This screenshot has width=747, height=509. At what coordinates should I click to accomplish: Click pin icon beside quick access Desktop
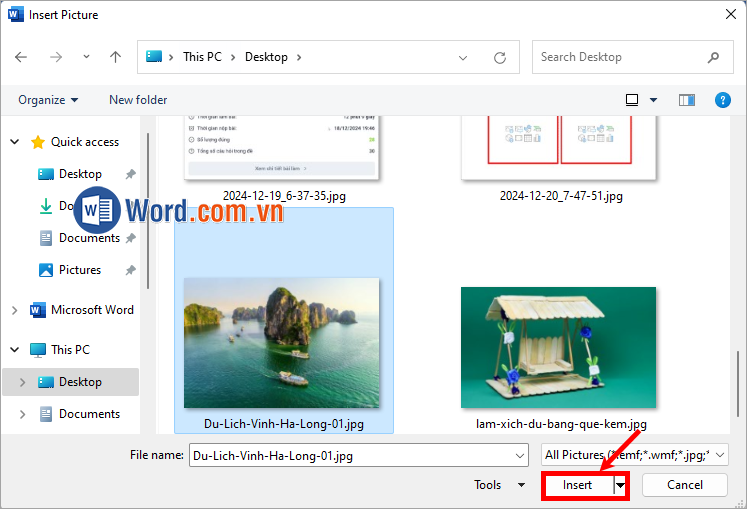130,174
